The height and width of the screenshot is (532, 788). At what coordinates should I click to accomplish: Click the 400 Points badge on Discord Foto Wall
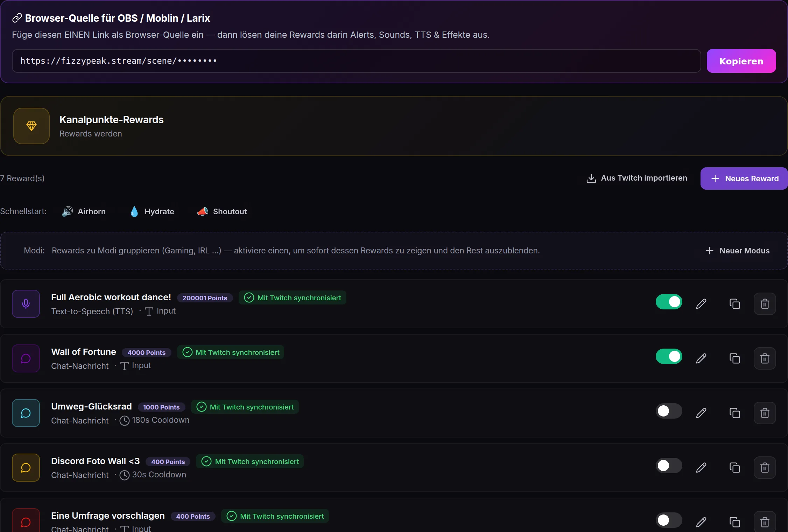(x=168, y=462)
